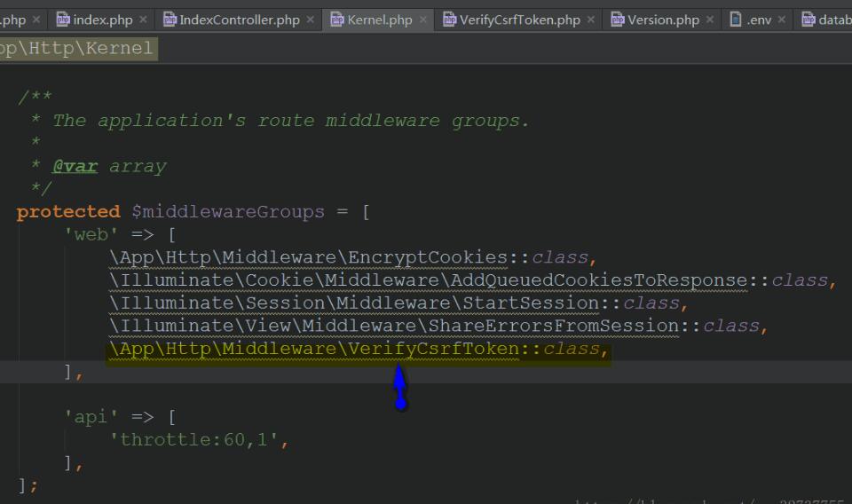Click the PHP file icon on index.php tab
This screenshot has height=504, width=852.
tap(63, 20)
